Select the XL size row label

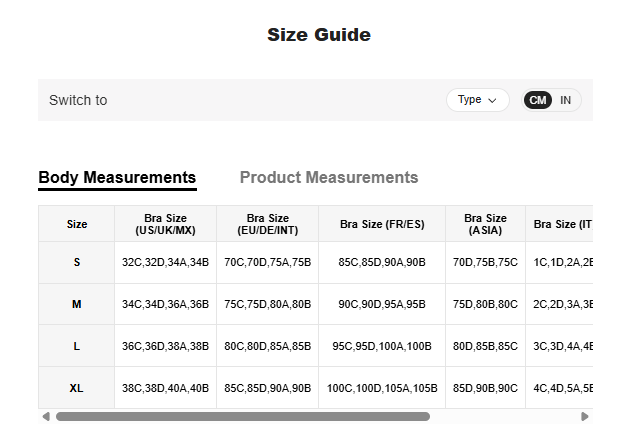pos(77,388)
